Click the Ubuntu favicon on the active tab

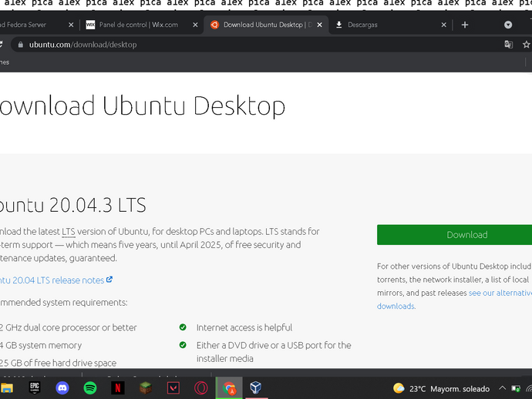pyautogui.click(x=214, y=25)
